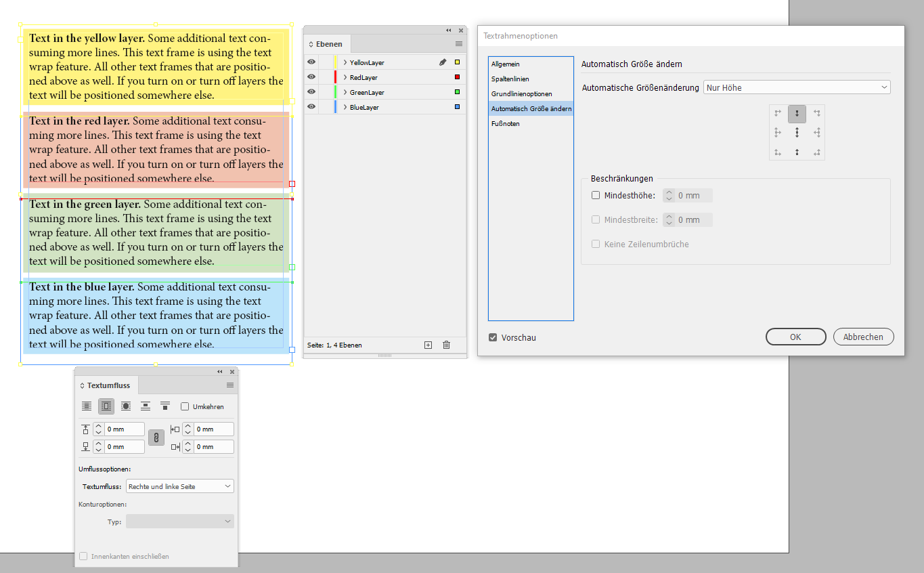Image resolution: width=924 pixels, height=573 pixels.
Task: Create a new layer in the Ebenen panel
Action: point(428,345)
